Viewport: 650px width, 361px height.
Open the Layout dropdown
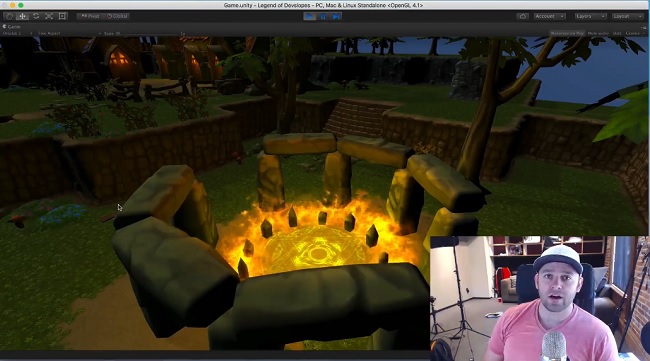click(x=627, y=16)
